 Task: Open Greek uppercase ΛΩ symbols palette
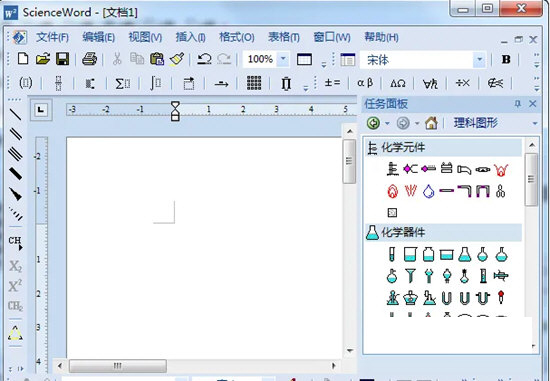398,83
